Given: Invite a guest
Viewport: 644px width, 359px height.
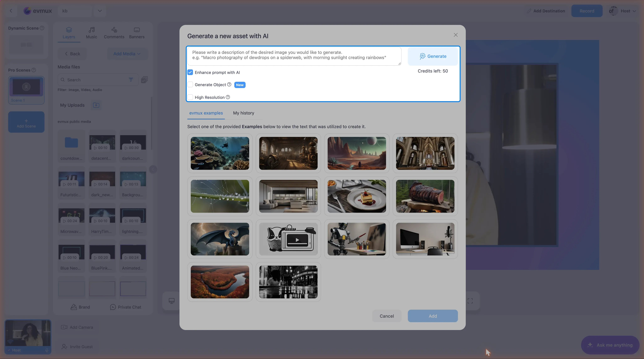Looking at the screenshot, I should 77,347.
